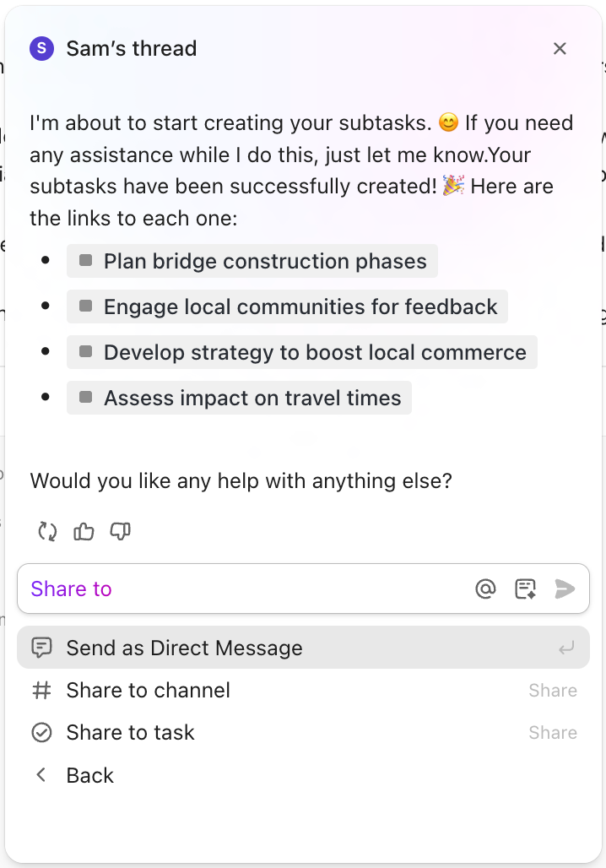
Task: Click the @ mention icon in the input
Action: (x=485, y=589)
